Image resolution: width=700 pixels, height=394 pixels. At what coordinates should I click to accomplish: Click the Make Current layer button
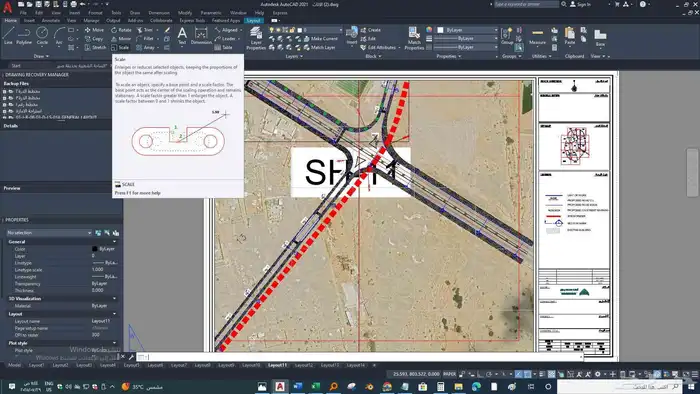click(x=320, y=39)
